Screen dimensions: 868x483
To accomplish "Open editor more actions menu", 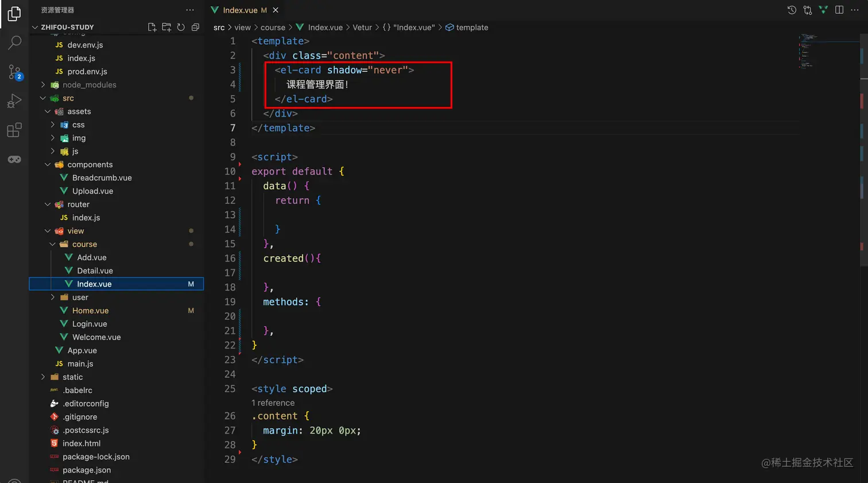I will [x=855, y=10].
